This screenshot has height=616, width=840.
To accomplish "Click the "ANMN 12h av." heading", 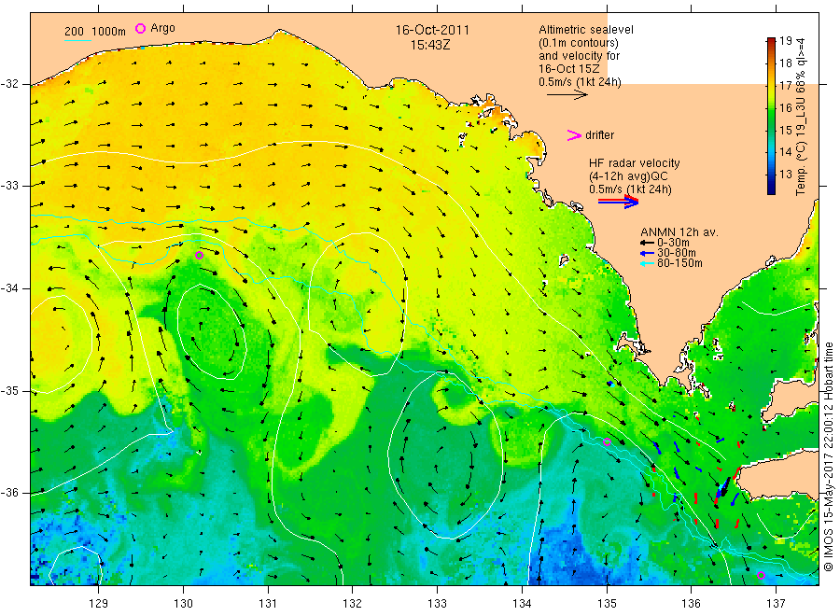I will click(x=679, y=232).
